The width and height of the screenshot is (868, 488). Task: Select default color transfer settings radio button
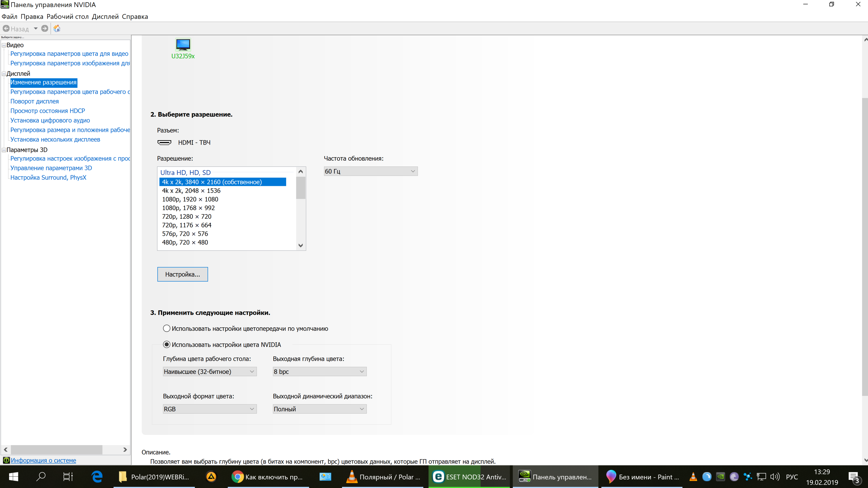tap(166, 328)
